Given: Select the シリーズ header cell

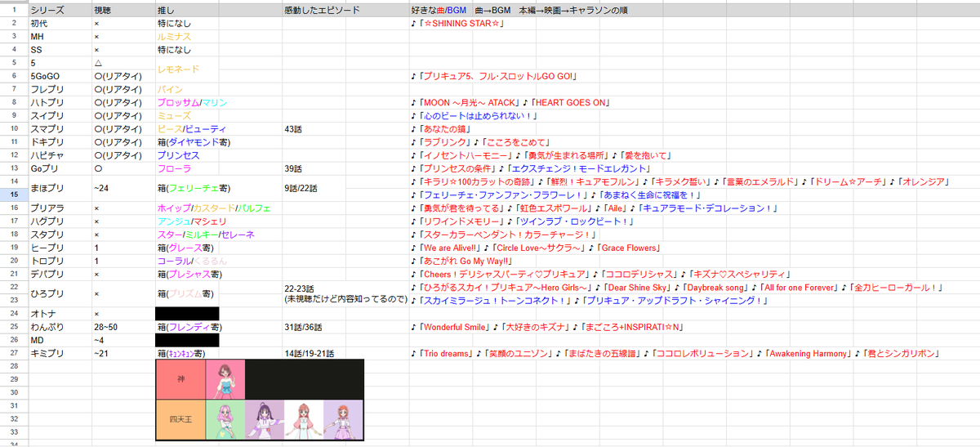Looking at the screenshot, I should click(59, 11).
